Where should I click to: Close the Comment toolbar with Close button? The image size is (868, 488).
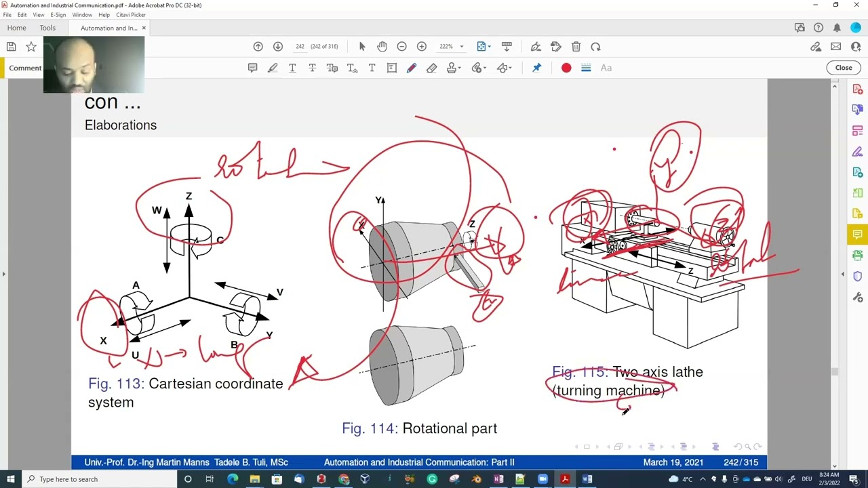tap(844, 68)
